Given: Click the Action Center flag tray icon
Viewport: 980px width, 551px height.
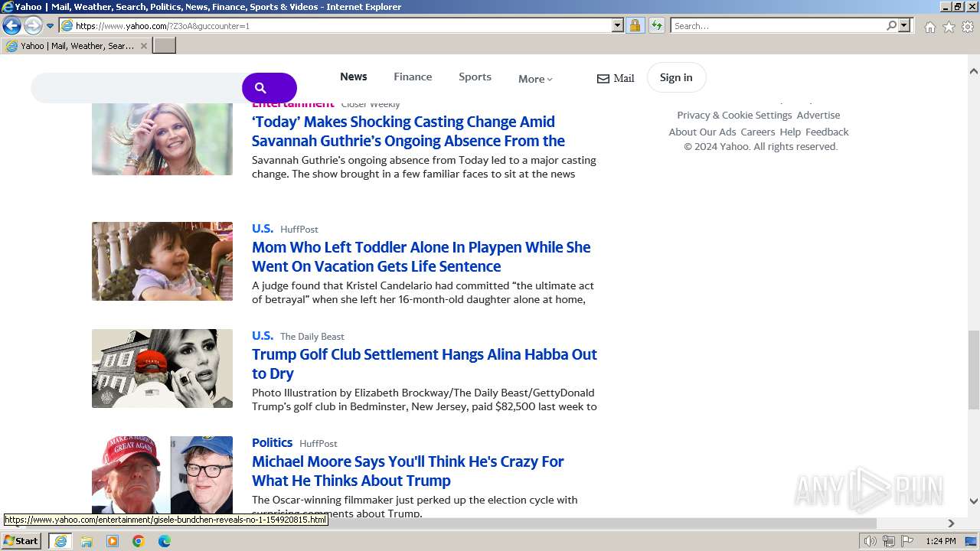Looking at the screenshot, I should point(907,541).
